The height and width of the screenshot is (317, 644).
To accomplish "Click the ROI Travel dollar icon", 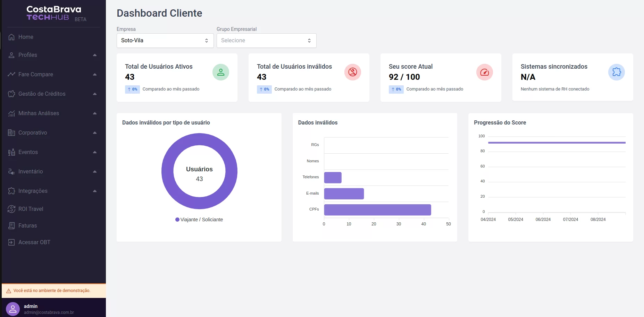I will click(11, 209).
